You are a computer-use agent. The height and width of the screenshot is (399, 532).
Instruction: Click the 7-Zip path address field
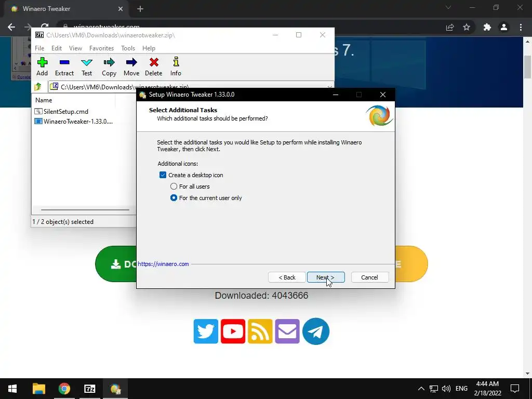191,87
